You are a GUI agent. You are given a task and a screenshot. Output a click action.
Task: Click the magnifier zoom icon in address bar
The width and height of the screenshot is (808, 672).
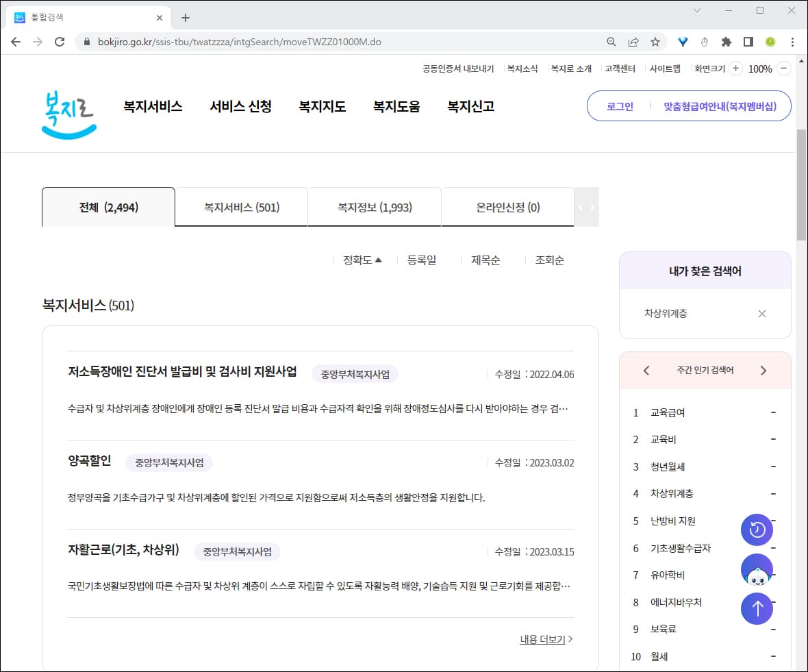point(611,42)
